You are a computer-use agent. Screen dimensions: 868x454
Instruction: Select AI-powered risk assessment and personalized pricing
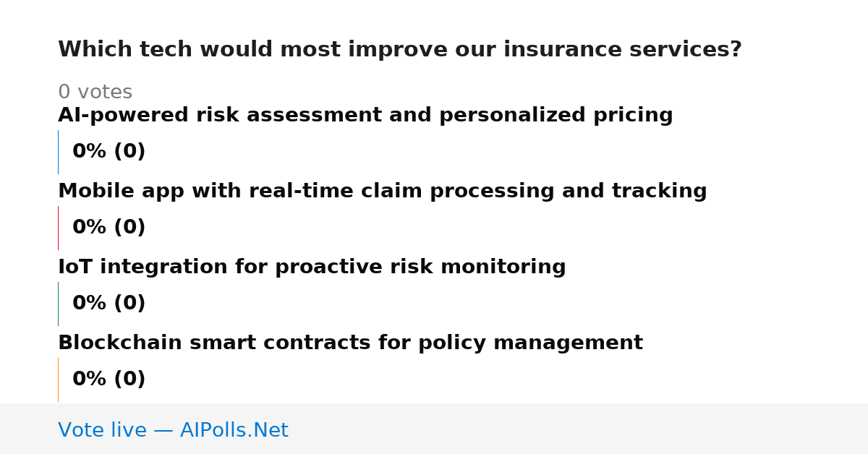[x=365, y=116]
